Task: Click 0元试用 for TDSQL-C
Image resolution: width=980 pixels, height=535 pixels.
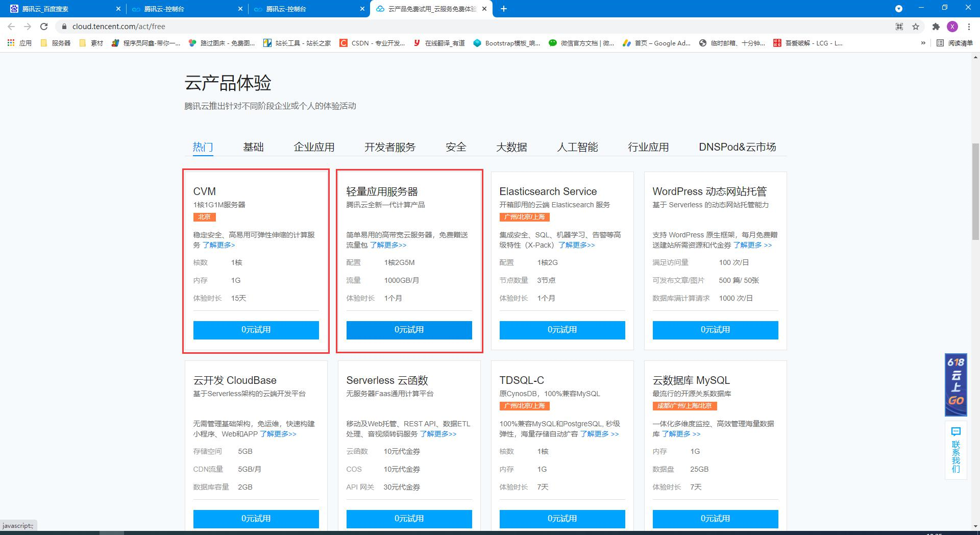Action: point(562,519)
